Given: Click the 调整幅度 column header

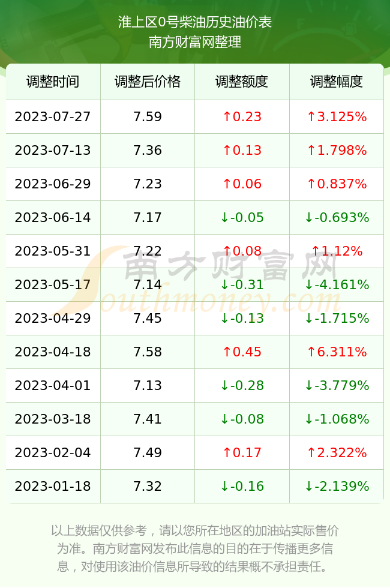Looking at the screenshot, I should 337,82.
